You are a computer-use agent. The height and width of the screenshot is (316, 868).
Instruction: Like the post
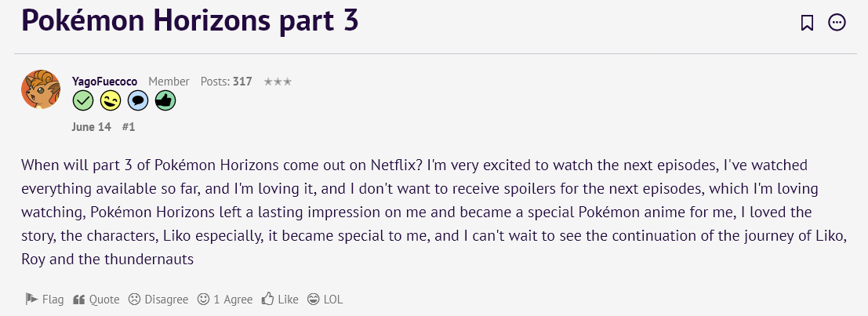(x=281, y=299)
